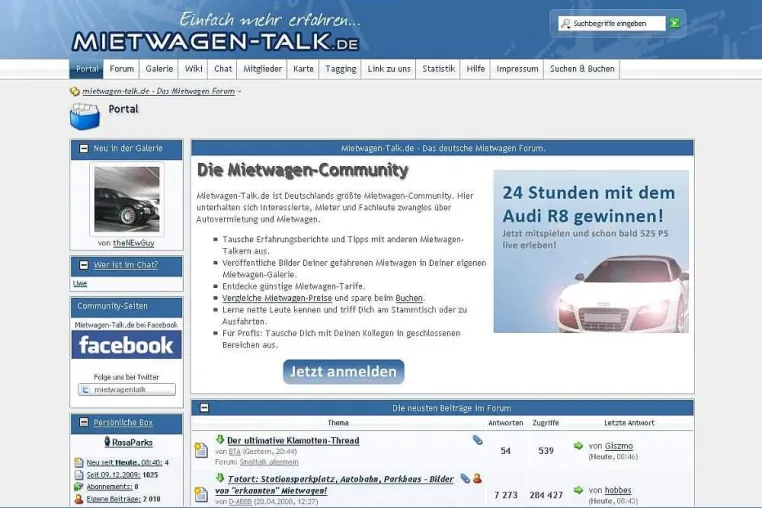Click the Eigene Beiträge link

pos(114,499)
